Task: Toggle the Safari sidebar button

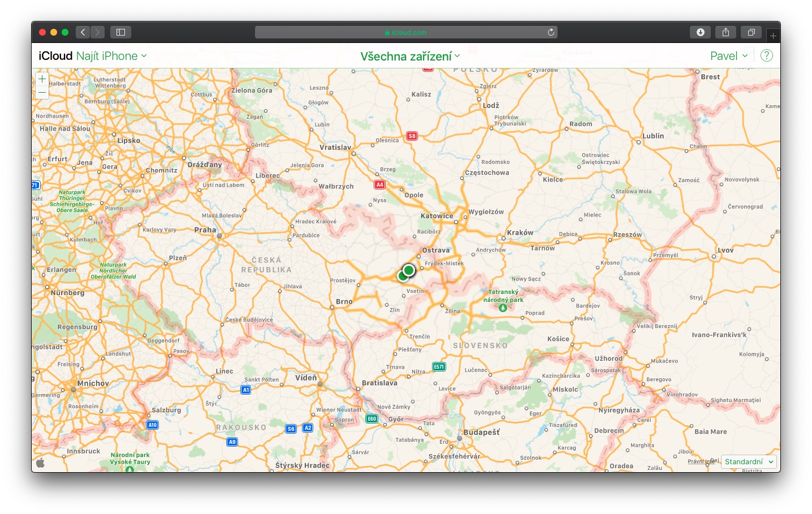Action: pyautogui.click(x=120, y=32)
